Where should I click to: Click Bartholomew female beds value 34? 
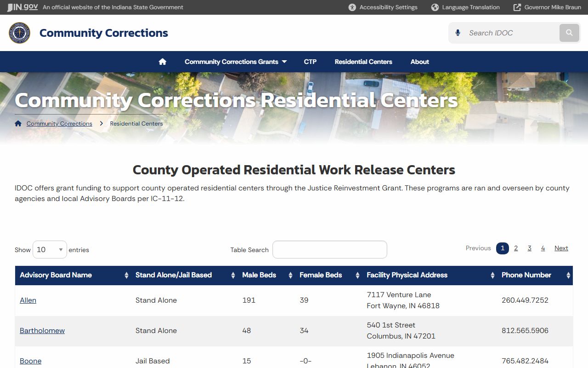[304, 331]
